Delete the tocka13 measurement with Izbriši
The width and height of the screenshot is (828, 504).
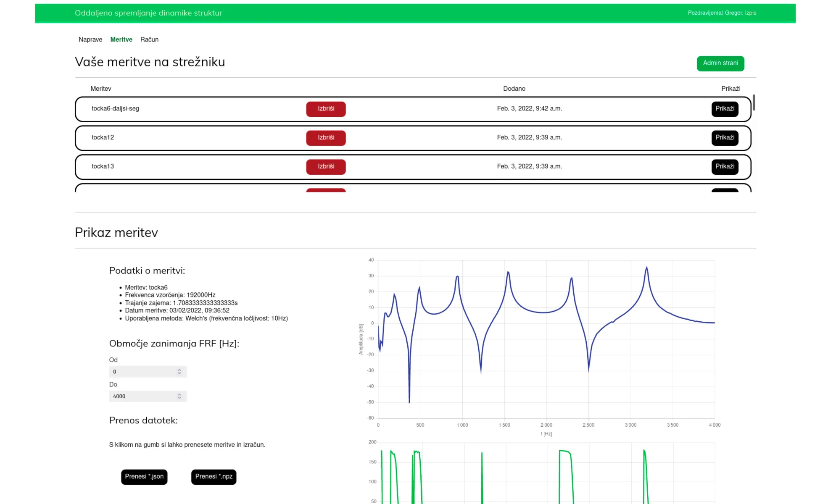(x=326, y=167)
